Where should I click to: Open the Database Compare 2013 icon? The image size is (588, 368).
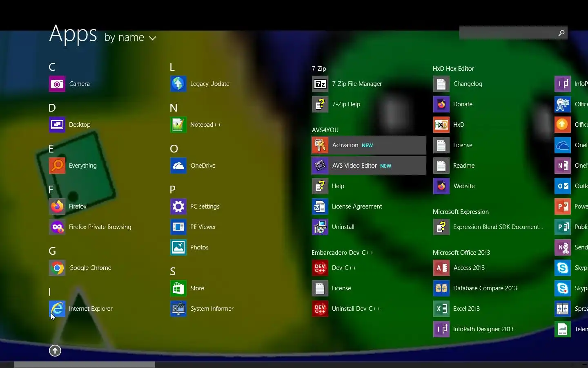(441, 288)
